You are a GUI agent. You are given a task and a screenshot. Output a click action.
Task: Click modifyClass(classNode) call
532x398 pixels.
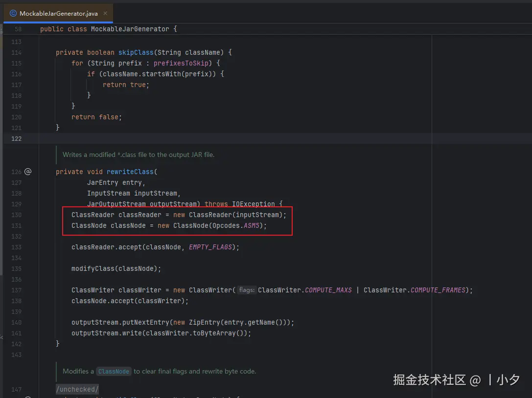click(x=116, y=269)
